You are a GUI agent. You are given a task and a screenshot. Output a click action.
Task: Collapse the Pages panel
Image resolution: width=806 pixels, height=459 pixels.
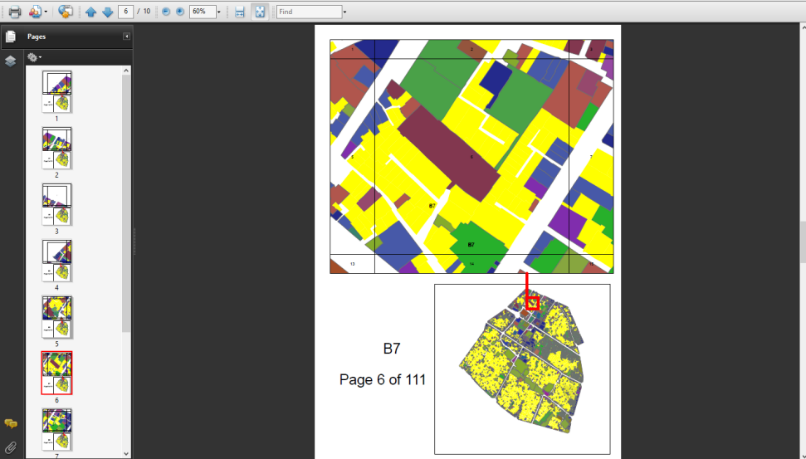click(127, 36)
